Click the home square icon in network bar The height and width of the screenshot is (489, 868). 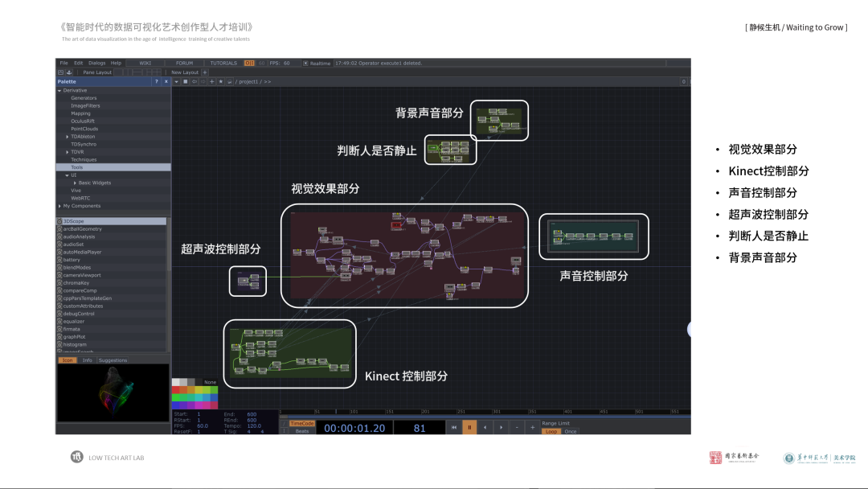[186, 81]
